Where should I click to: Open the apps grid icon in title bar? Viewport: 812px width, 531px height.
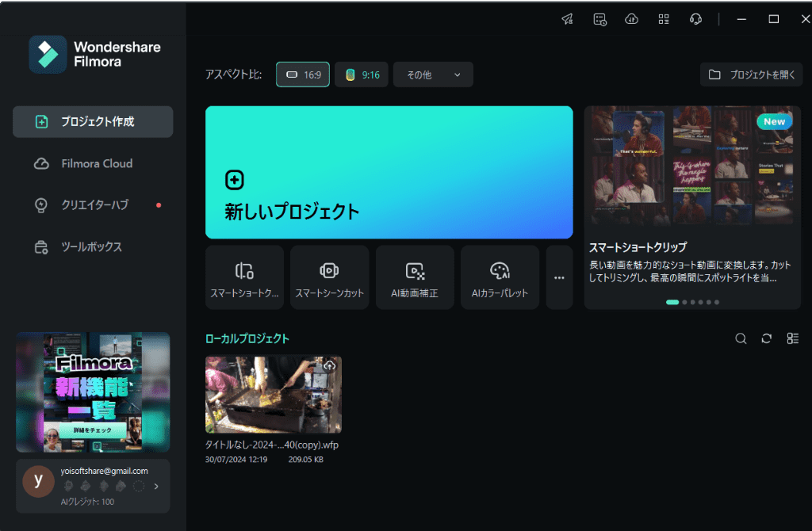[664, 19]
